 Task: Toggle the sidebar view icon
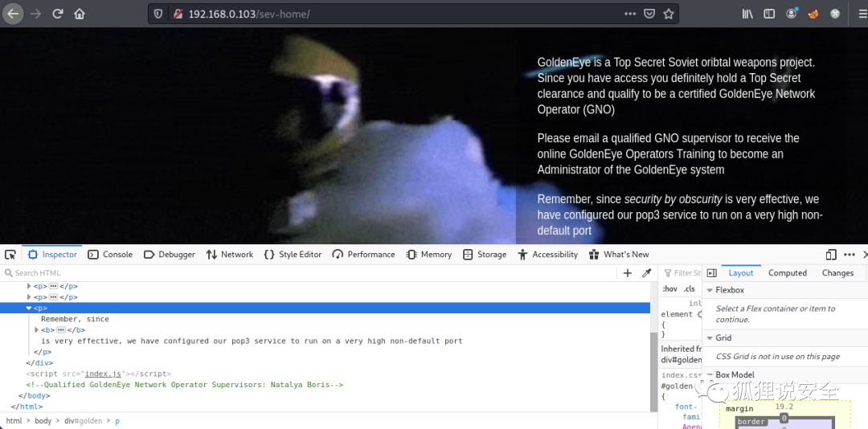tap(769, 14)
